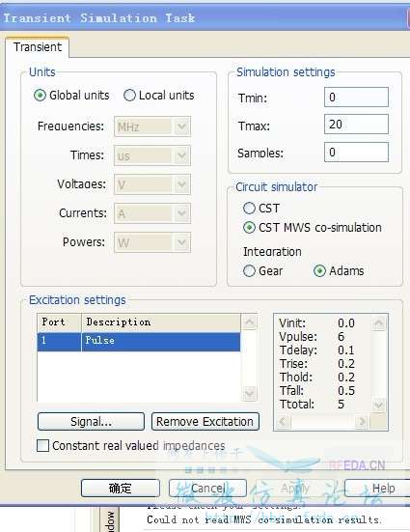This screenshot has height=532, width=410.
Task: Open the Times unit dropdown
Action: (x=152, y=155)
